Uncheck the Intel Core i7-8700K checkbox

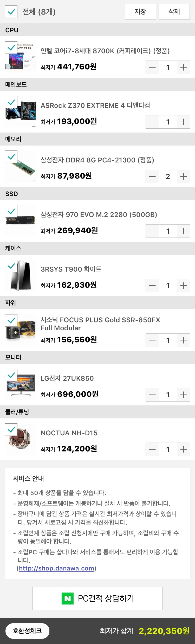tap(11, 48)
